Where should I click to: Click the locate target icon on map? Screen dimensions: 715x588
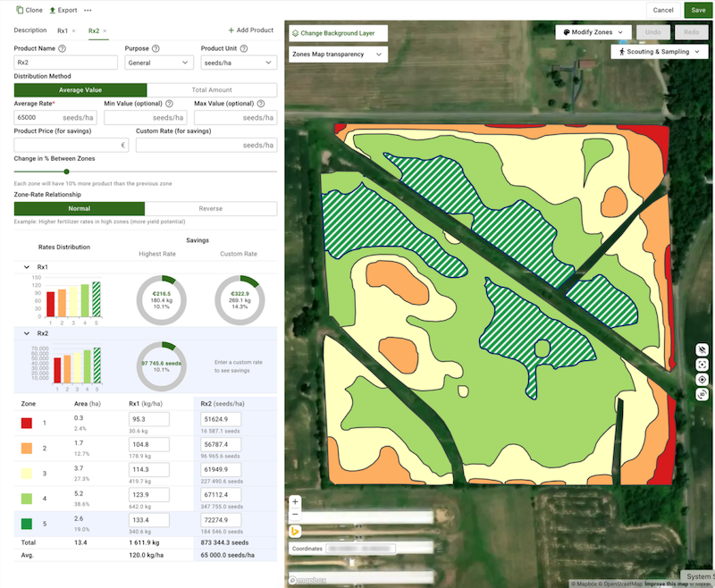click(x=702, y=379)
